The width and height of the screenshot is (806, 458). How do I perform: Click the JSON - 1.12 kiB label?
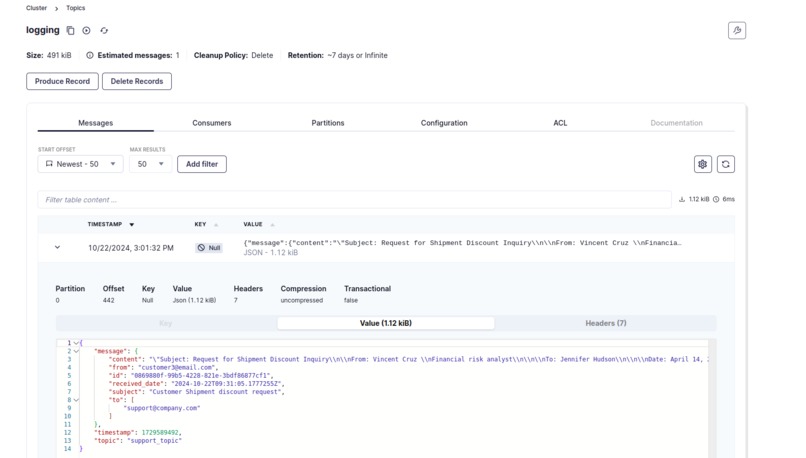(270, 252)
